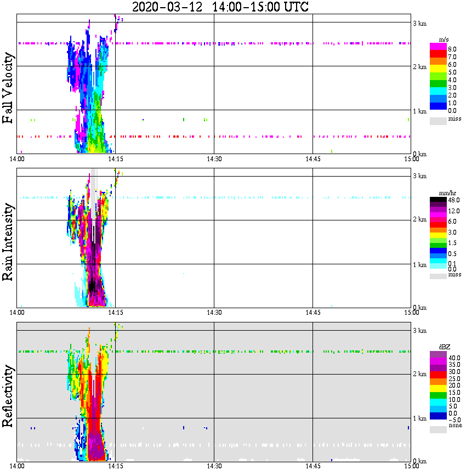The width and height of the screenshot is (466, 476).
Task: Click the "1 km" height label of the Reflectivity plot
Action: click(419, 418)
